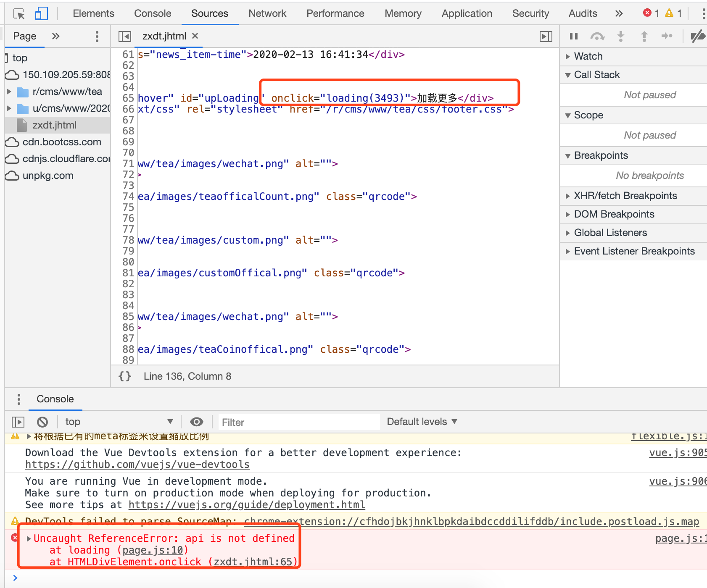Image resolution: width=707 pixels, height=588 pixels.
Task: Clear the console with the ban icon
Action: 42,422
